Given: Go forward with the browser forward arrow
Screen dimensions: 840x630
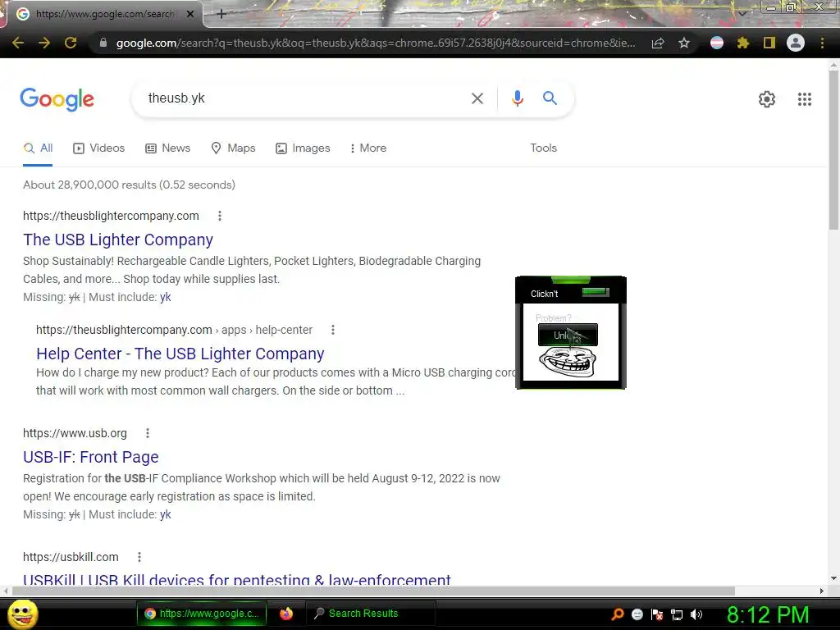Looking at the screenshot, I should 44,43.
